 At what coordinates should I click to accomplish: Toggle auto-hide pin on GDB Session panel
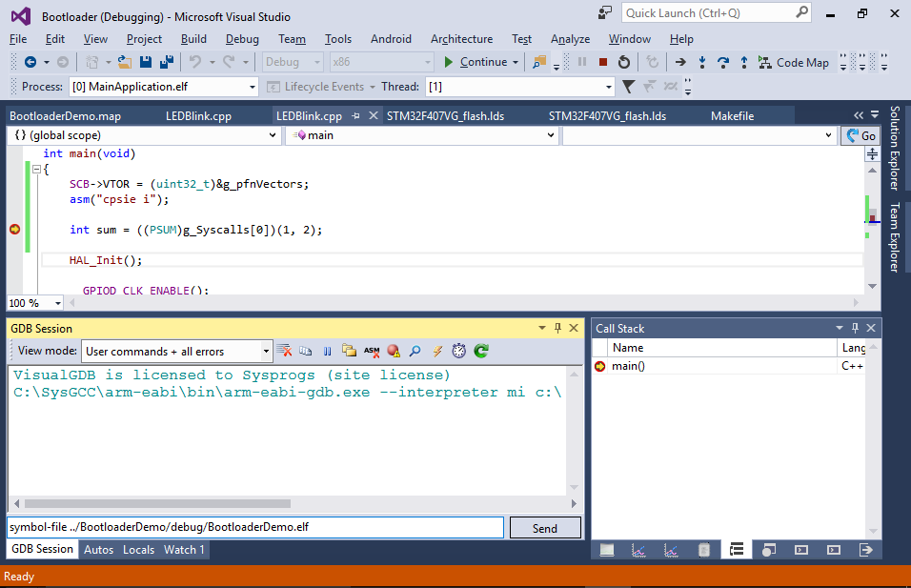[x=557, y=328]
